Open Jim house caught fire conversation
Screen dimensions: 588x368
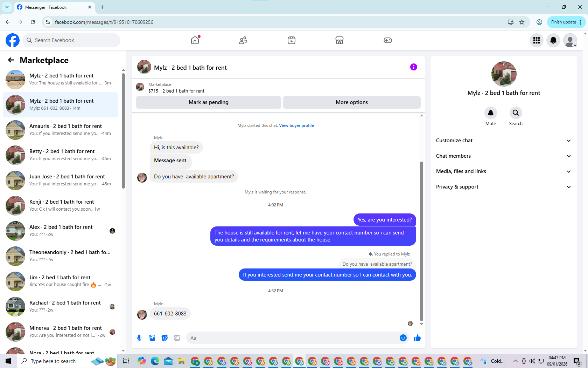click(61, 281)
